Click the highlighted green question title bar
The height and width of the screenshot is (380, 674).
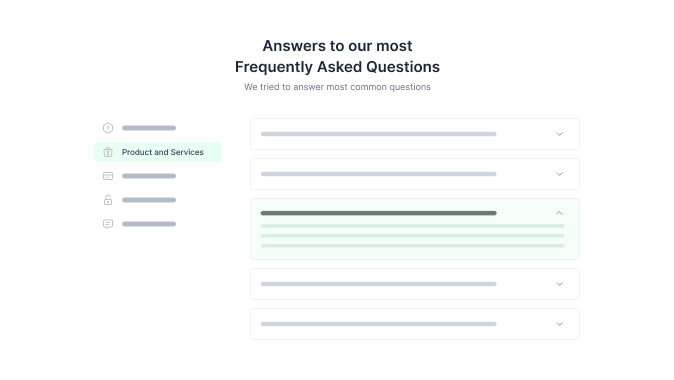(379, 213)
